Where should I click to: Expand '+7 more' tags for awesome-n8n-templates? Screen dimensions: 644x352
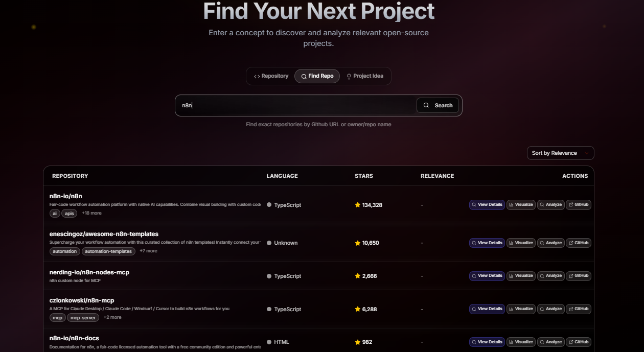148,251
